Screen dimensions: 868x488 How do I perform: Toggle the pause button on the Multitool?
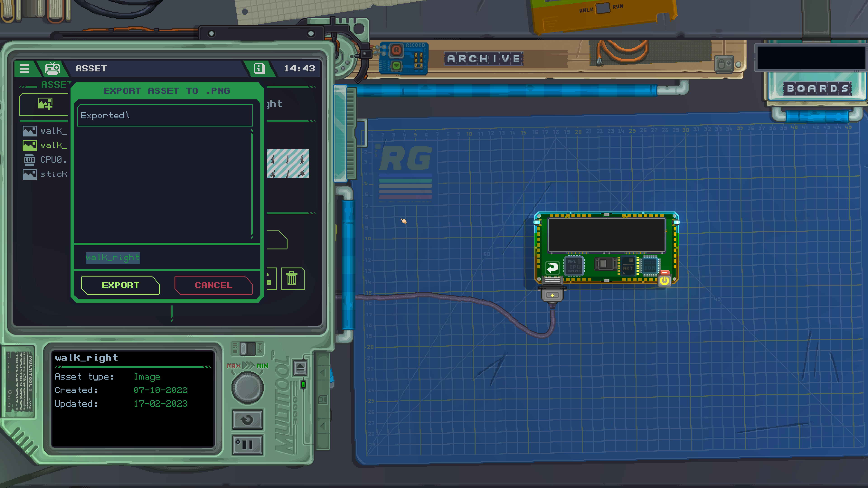(247, 445)
